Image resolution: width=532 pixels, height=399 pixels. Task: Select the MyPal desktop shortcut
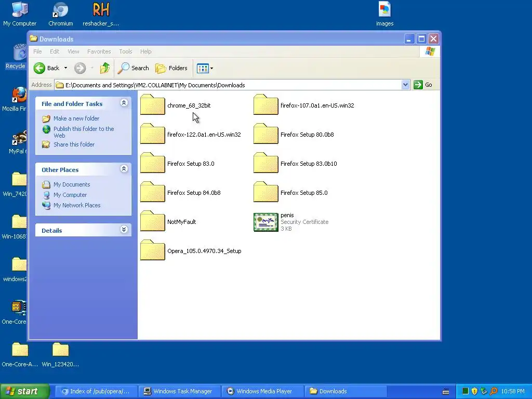[x=18, y=141]
